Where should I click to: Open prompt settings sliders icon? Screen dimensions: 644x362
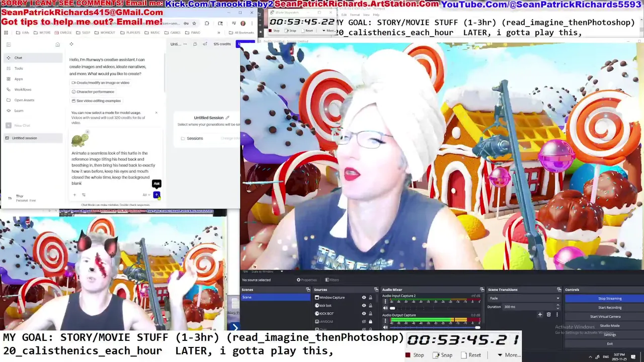84,195
